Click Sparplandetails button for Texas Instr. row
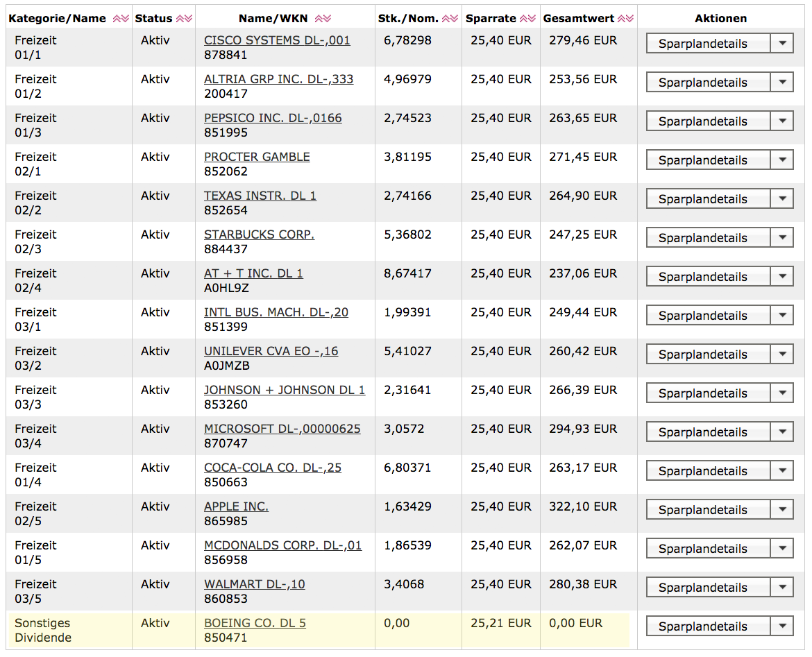 (x=708, y=199)
